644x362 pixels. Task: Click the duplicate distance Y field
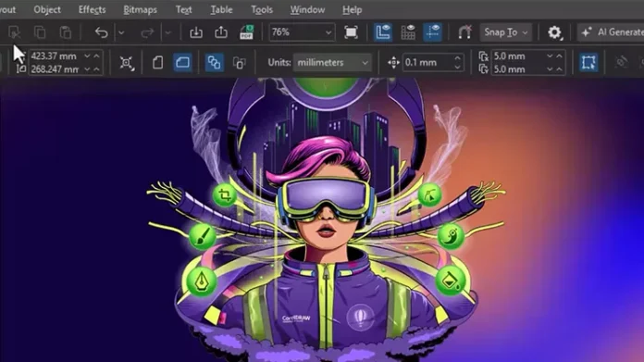coord(517,69)
